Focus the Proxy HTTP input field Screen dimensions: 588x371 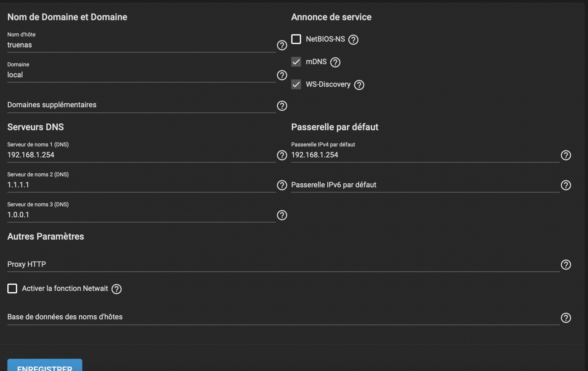click(283, 265)
